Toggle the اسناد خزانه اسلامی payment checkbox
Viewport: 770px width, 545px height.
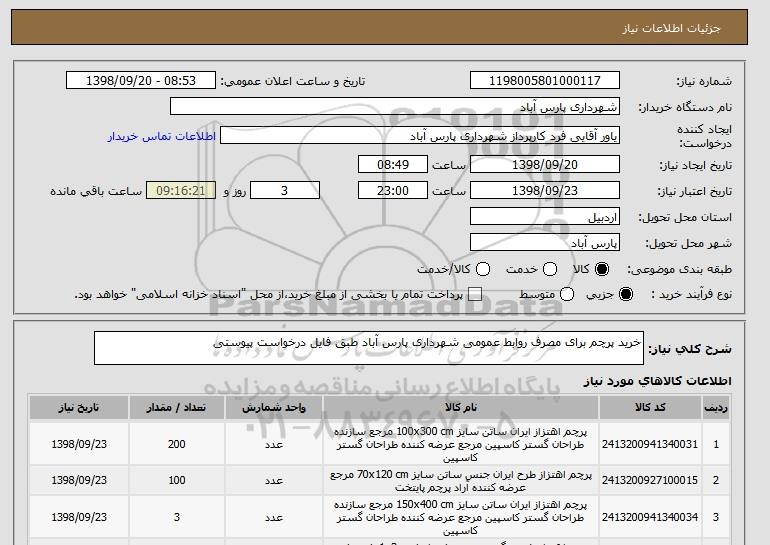click(x=475, y=294)
